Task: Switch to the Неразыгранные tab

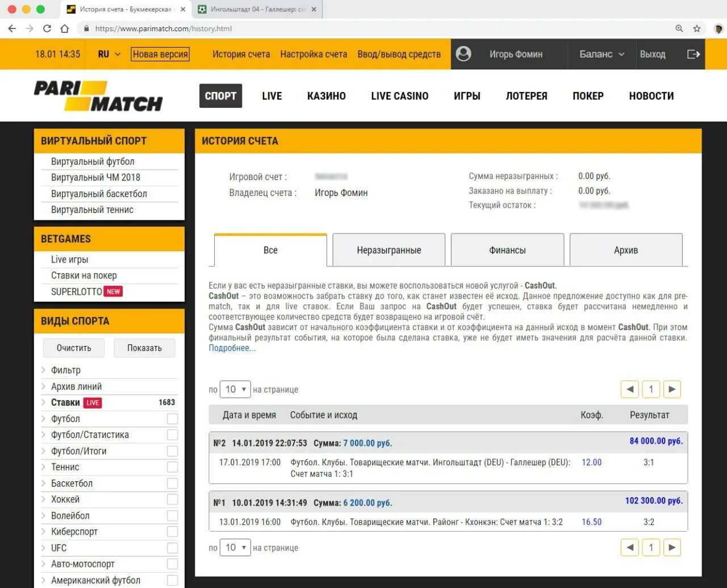Action: 389,250
